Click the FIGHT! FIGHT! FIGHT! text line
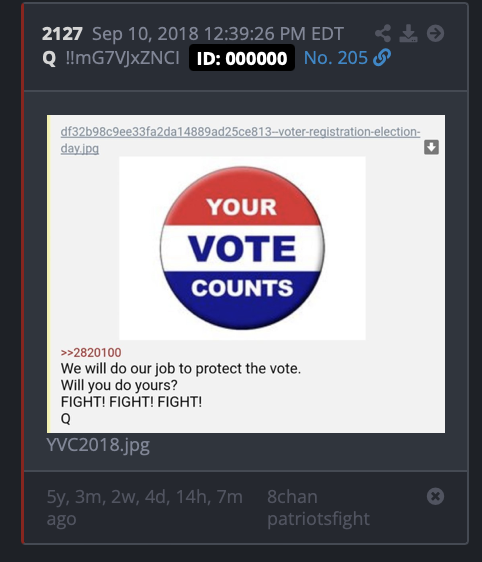This screenshot has height=562, width=482. (131, 402)
